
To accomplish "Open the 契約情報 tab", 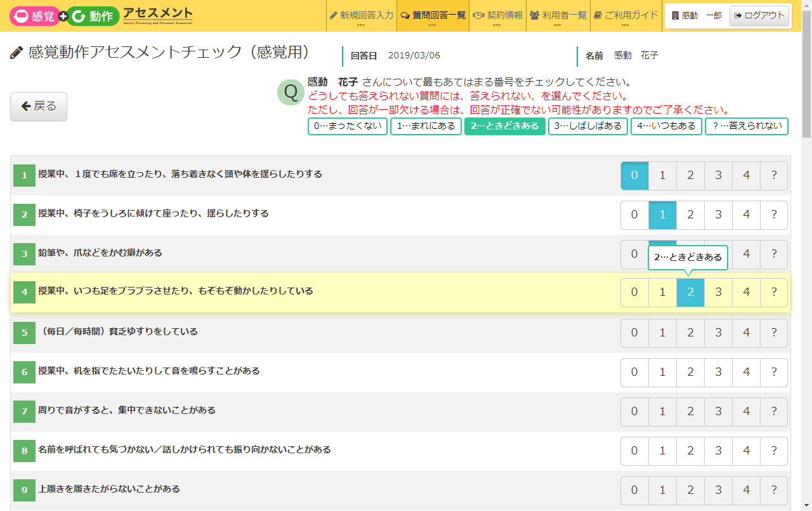I will point(497,16).
